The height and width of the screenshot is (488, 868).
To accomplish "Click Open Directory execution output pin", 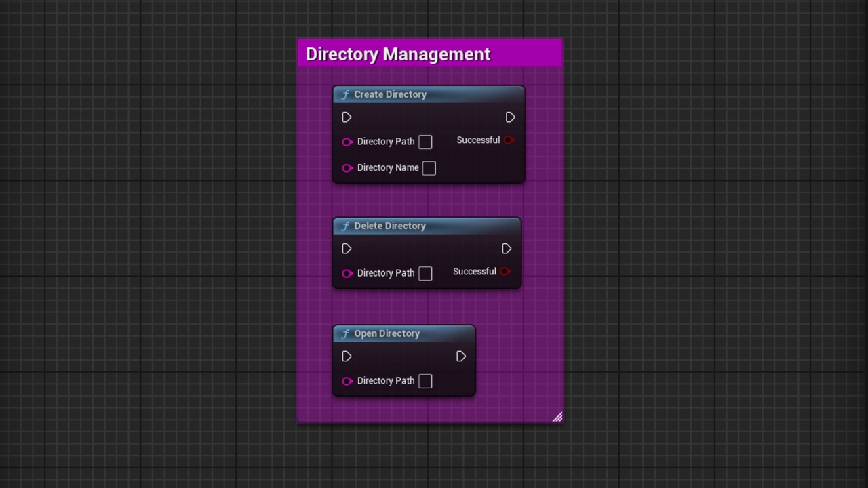I will [461, 357].
